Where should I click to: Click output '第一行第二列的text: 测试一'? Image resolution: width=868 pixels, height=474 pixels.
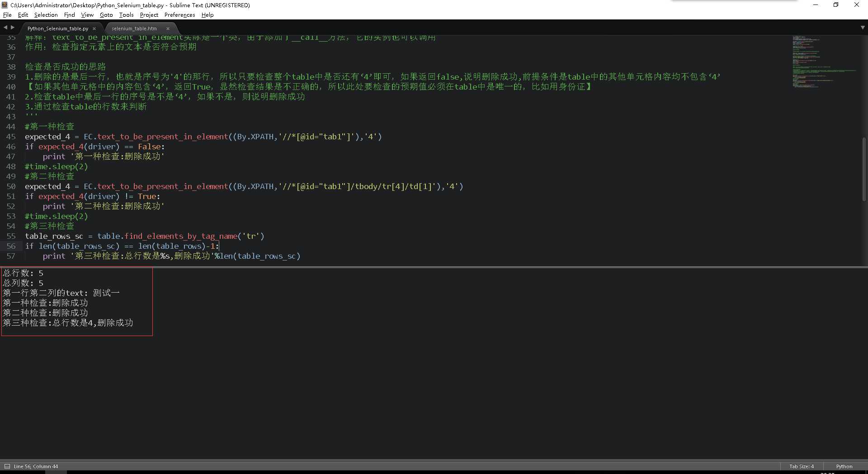point(61,293)
